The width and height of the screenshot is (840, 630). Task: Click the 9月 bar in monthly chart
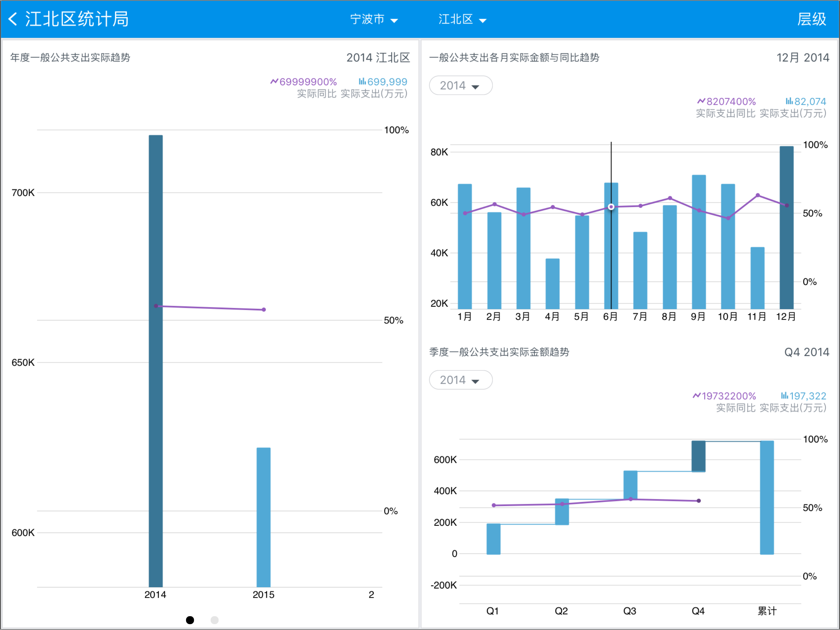pyautogui.click(x=699, y=242)
